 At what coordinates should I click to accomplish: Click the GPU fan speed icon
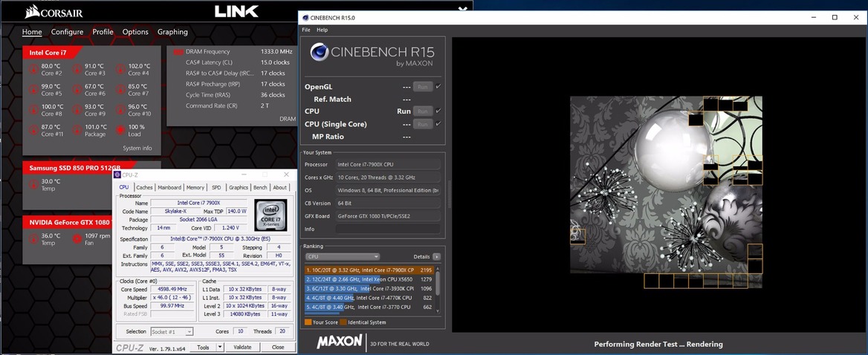tap(77, 239)
